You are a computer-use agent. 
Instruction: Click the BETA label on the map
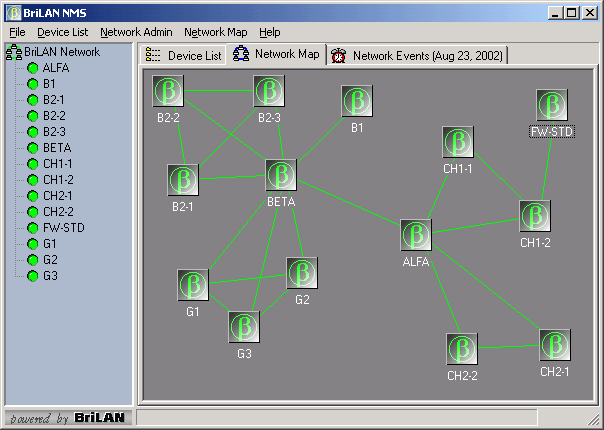(x=281, y=202)
